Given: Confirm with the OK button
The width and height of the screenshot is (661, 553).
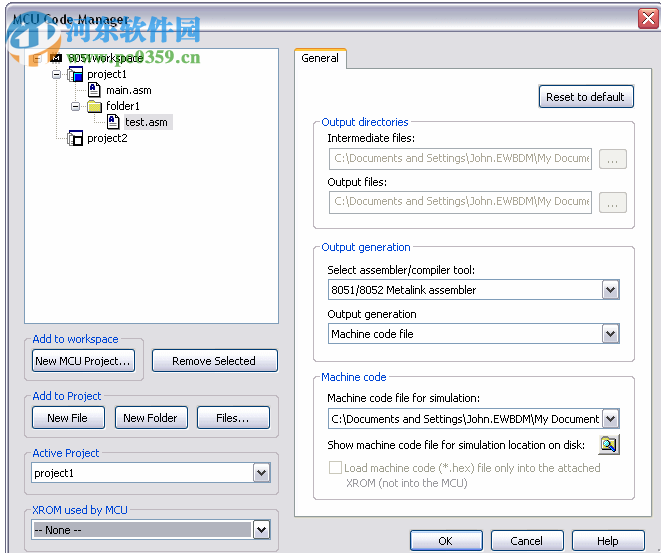Looking at the screenshot, I should (446, 541).
